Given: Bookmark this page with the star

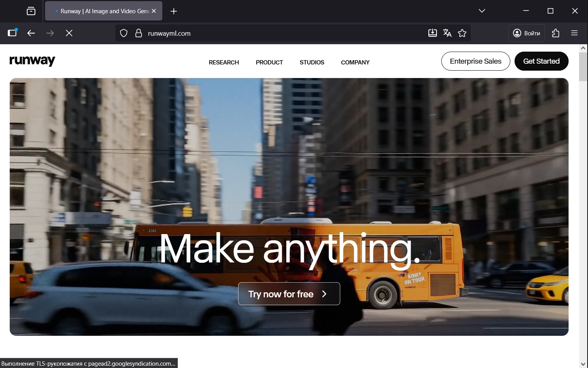Looking at the screenshot, I should coord(462,33).
